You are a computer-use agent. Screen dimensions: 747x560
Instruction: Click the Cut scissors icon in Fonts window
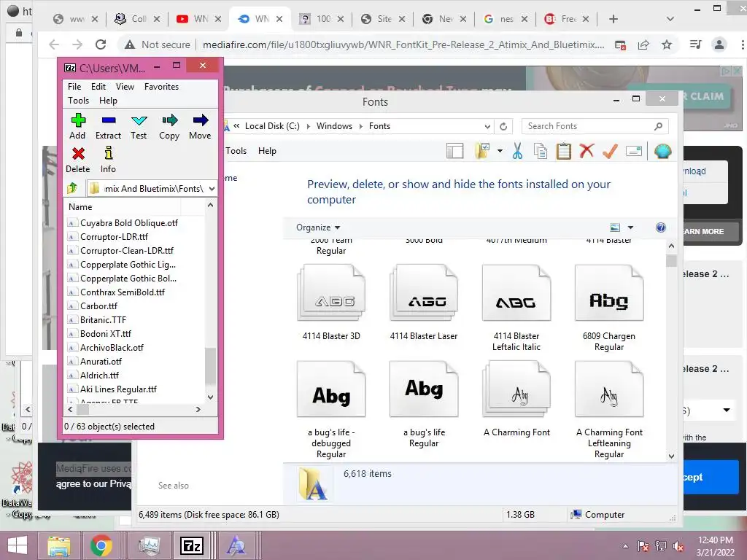tap(517, 151)
